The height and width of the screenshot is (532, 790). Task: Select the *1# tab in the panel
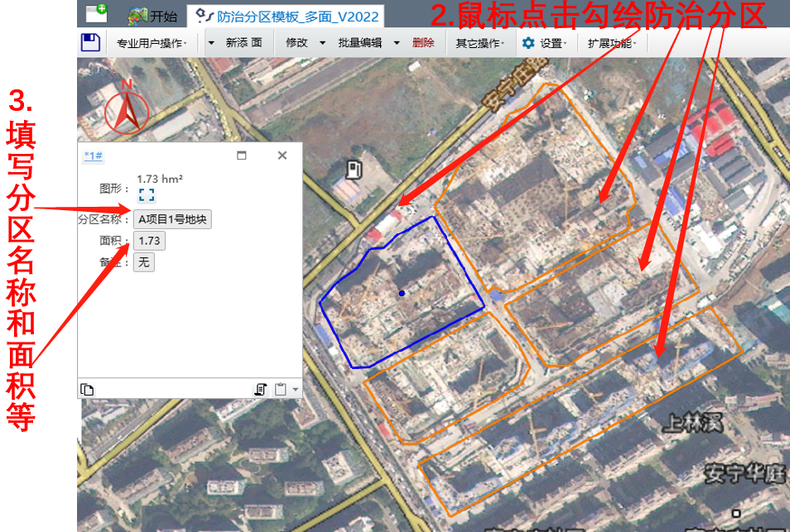pos(94,156)
